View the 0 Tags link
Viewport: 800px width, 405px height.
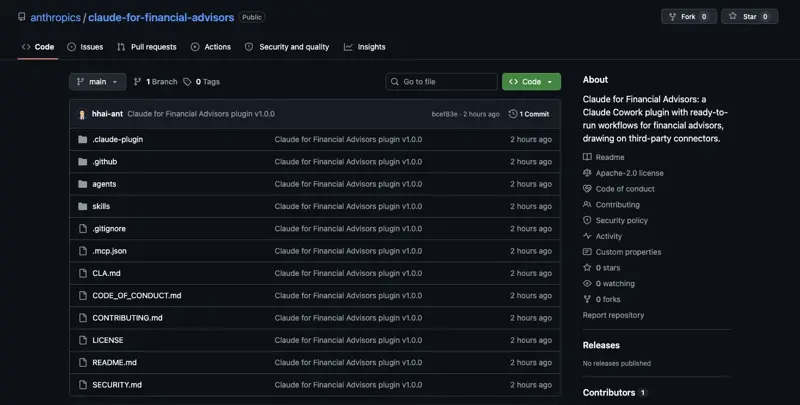tap(202, 82)
